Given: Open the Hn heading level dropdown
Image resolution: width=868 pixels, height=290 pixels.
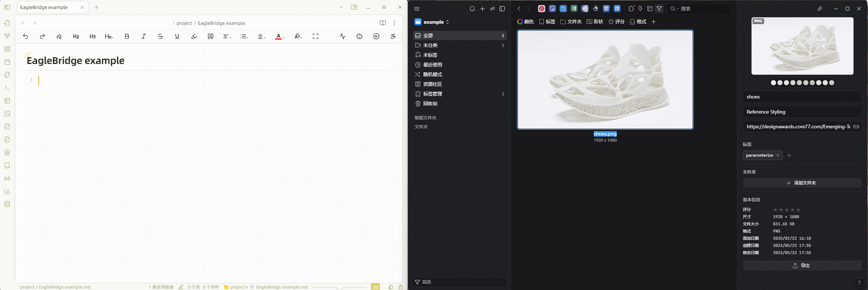Looking at the screenshot, I should click(109, 36).
